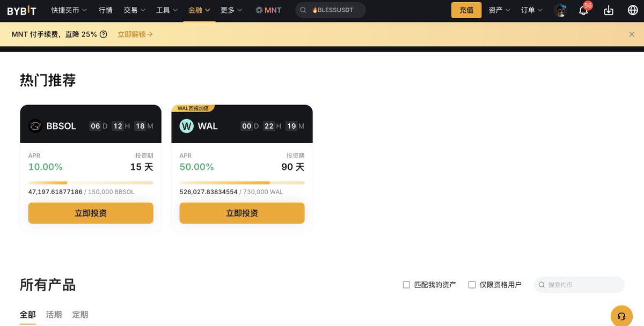The width and height of the screenshot is (644, 326).
Task: Click the 15 天 investment period text
Action: click(x=142, y=167)
